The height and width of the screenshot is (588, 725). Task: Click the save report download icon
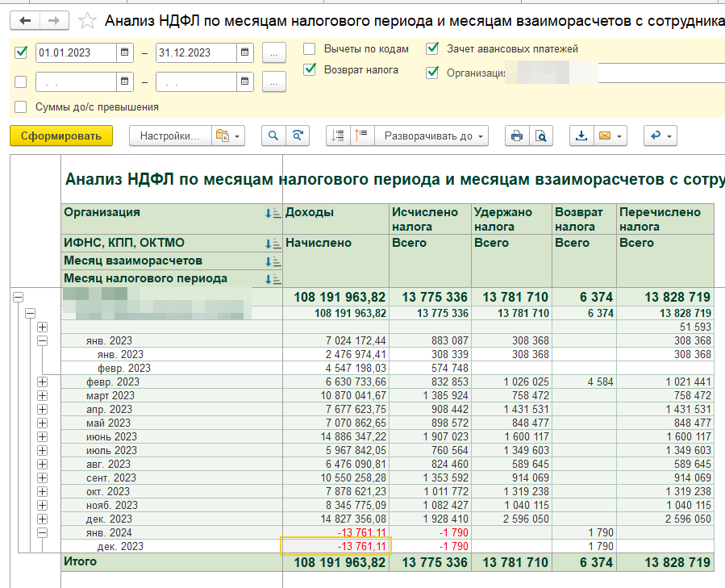coord(581,136)
